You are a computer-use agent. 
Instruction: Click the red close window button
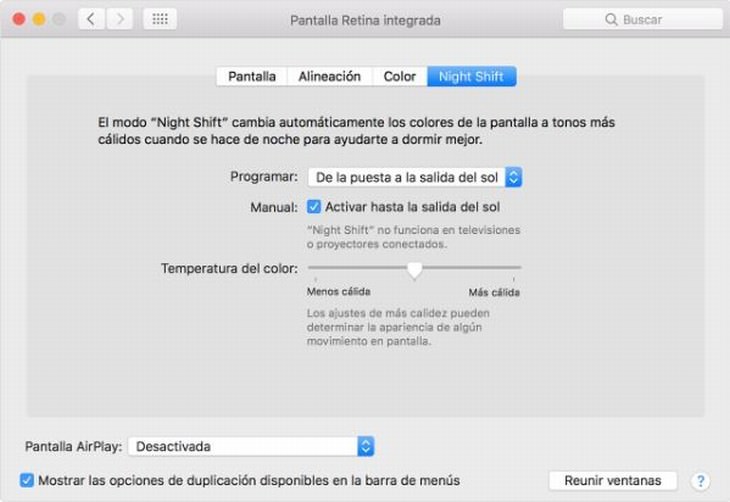(19, 19)
